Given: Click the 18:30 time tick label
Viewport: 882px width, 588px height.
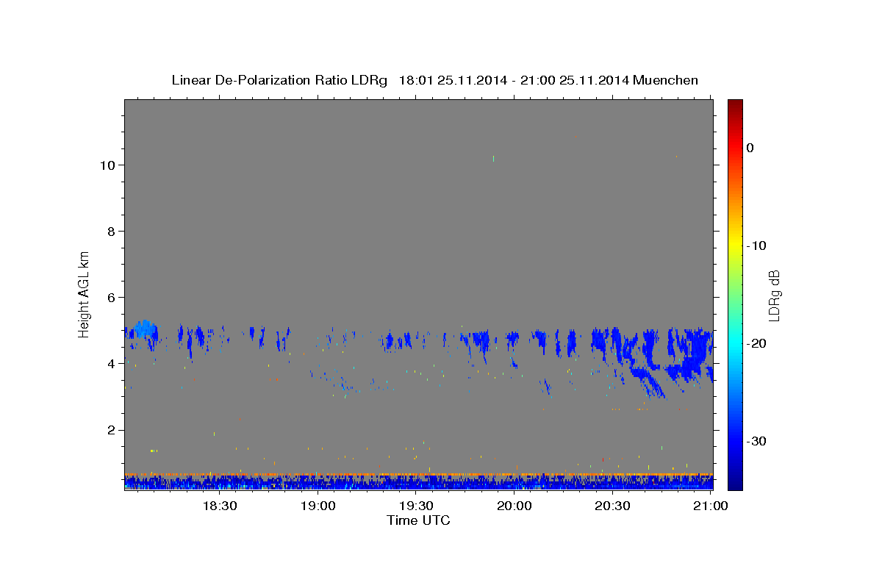Looking at the screenshot, I should coord(219,506).
